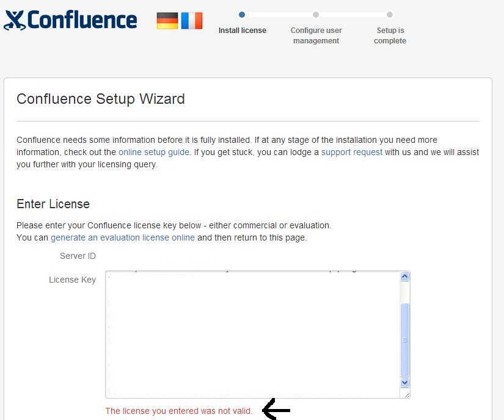The image size is (504, 420).
Task: Select the Configure user management step dot
Action: pyautogui.click(x=316, y=15)
